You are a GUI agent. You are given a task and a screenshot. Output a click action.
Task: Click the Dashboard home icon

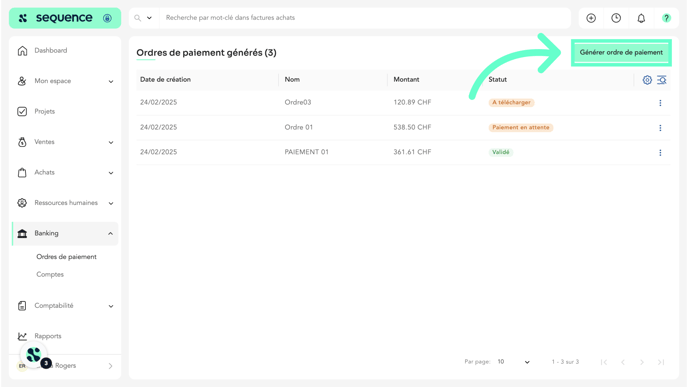pyautogui.click(x=22, y=50)
